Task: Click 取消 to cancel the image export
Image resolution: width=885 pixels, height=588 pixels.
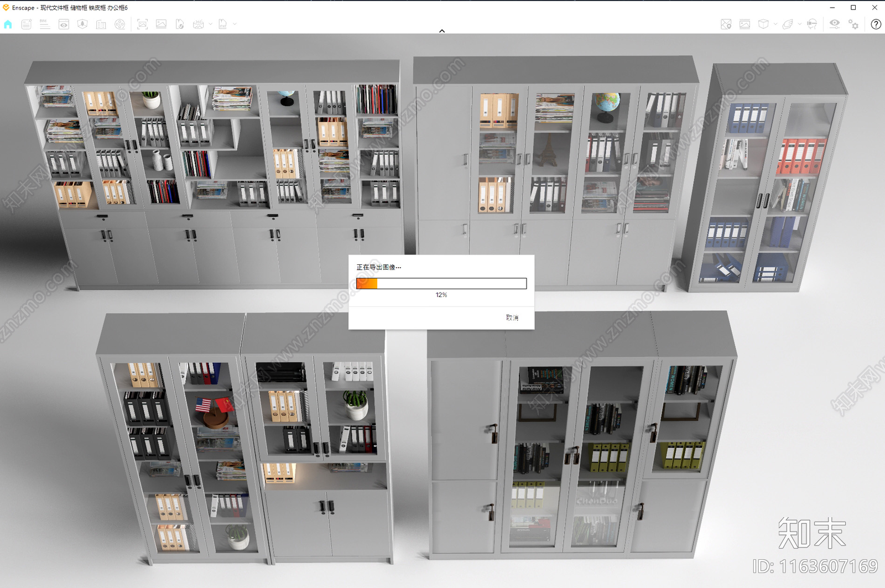Action: click(x=512, y=318)
